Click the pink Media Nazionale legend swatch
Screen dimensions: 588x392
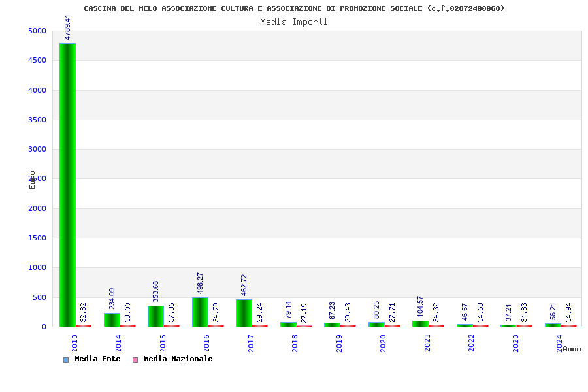(x=135, y=360)
